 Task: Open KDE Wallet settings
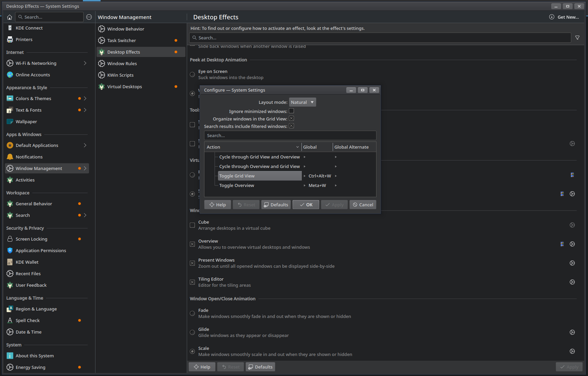47,262
